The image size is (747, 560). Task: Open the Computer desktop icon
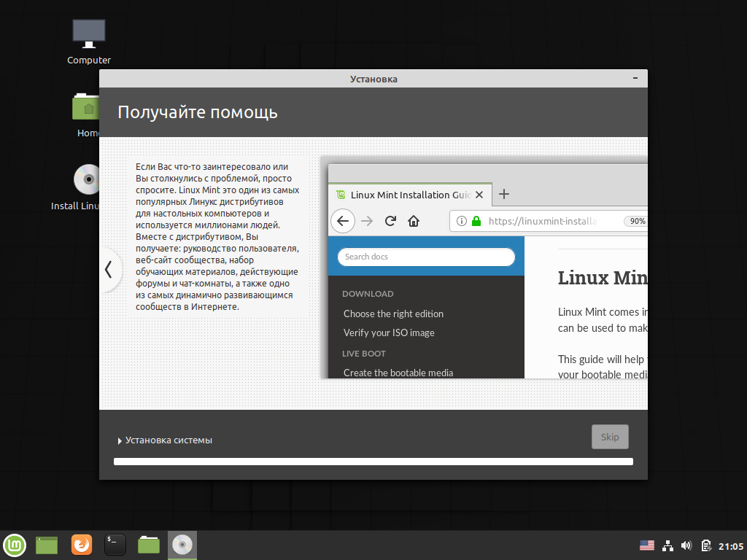tap(88, 42)
